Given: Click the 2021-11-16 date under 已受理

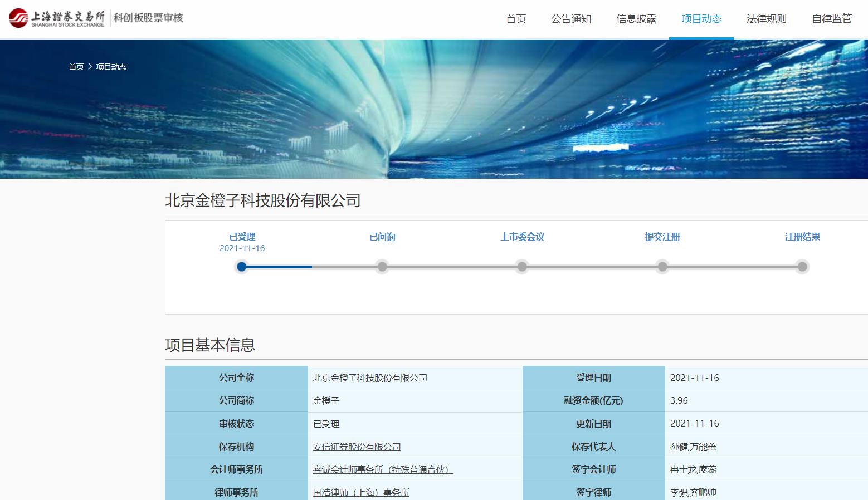Looking at the screenshot, I should [242, 248].
